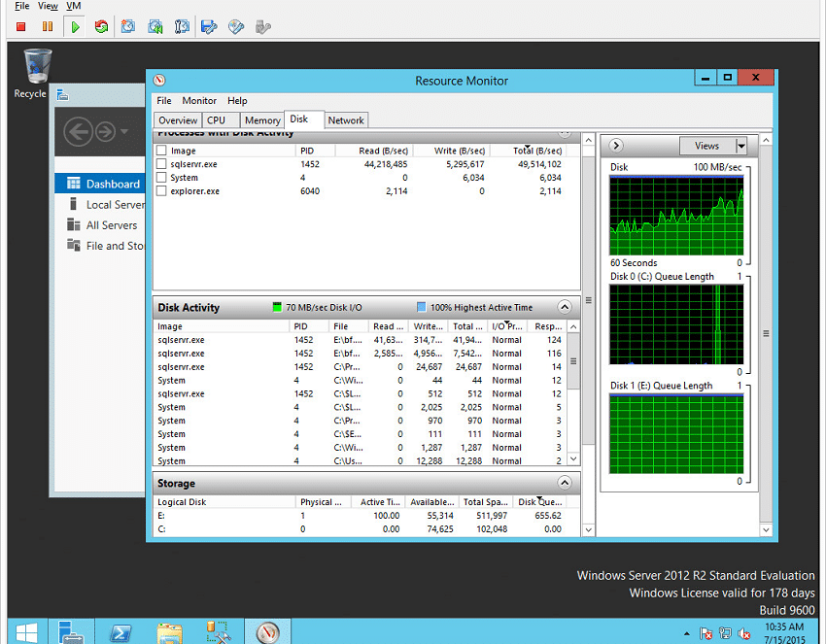Sort processes by Total (B/sec) column
Viewport: 826px width, 644px height.
pyautogui.click(x=529, y=151)
